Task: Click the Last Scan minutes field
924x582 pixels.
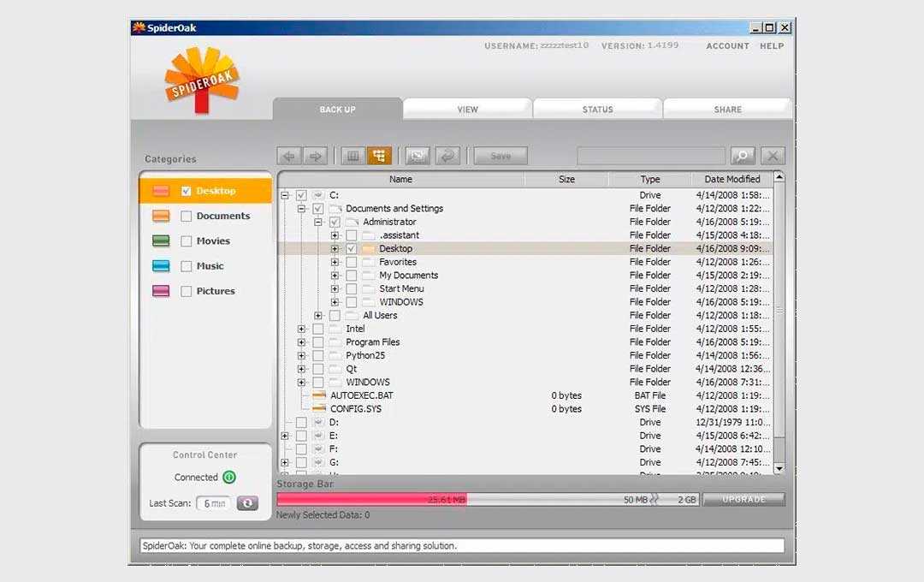Action: (214, 503)
